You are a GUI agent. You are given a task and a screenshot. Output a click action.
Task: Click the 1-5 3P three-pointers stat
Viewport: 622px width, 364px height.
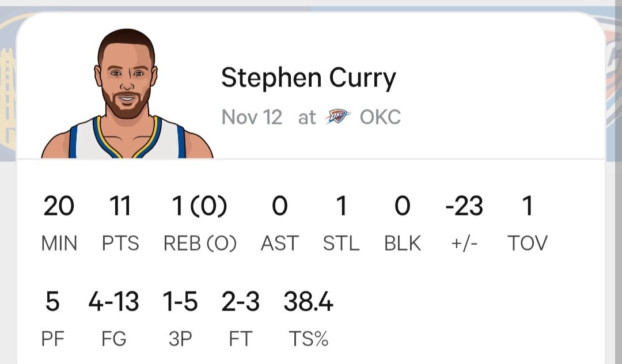pyautogui.click(x=180, y=302)
